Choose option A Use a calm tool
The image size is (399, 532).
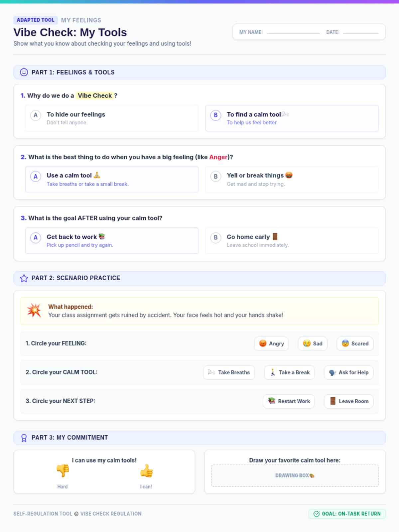pyautogui.click(x=112, y=179)
